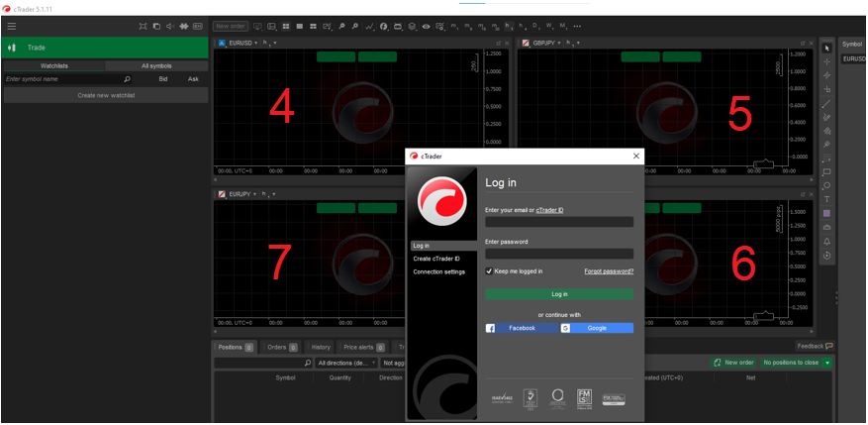Click the chart snapshot camera tool

coord(827,228)
